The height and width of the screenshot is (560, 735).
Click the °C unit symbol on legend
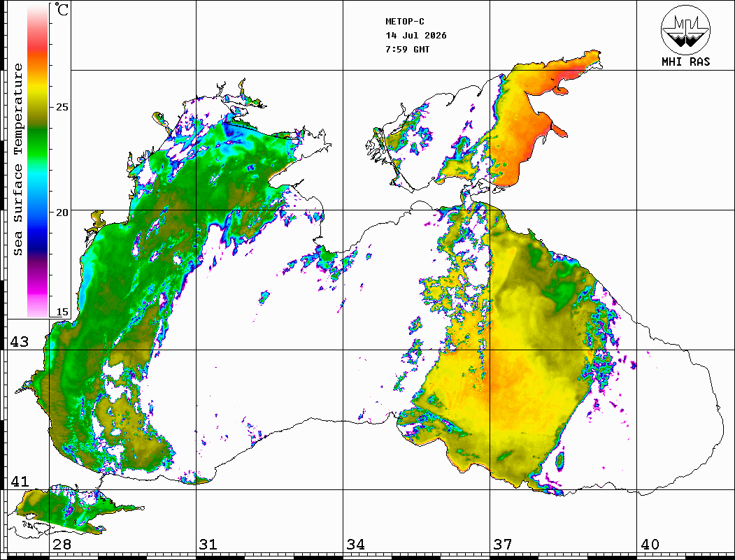point(61,9)
